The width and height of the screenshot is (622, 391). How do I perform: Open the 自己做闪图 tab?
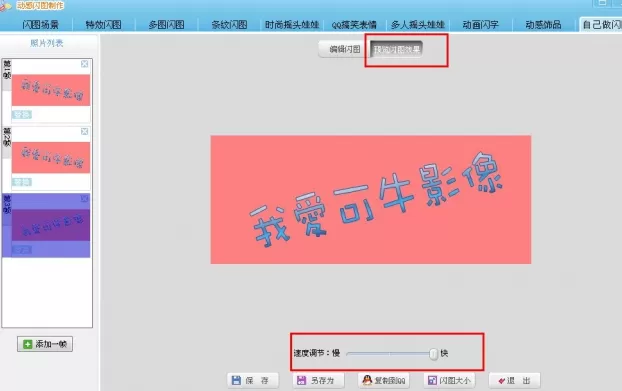click(601, 25)
